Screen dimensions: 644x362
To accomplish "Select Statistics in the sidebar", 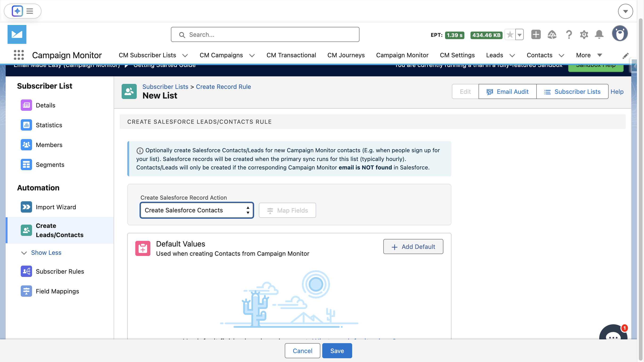I will tap(49, 125).
